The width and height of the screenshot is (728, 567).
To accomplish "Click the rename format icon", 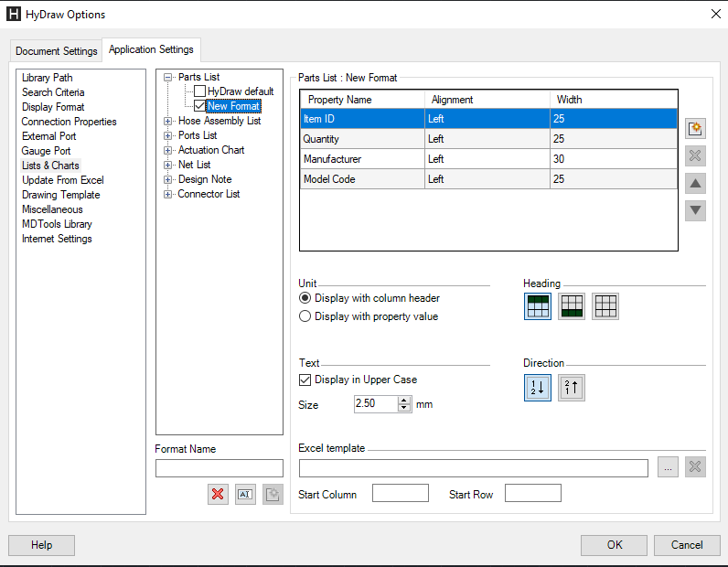I will 245,494.
